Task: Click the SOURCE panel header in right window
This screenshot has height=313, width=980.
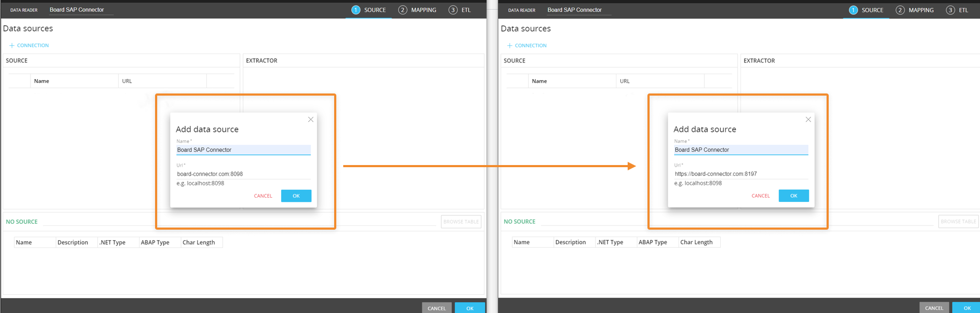Action: point(514,61)
